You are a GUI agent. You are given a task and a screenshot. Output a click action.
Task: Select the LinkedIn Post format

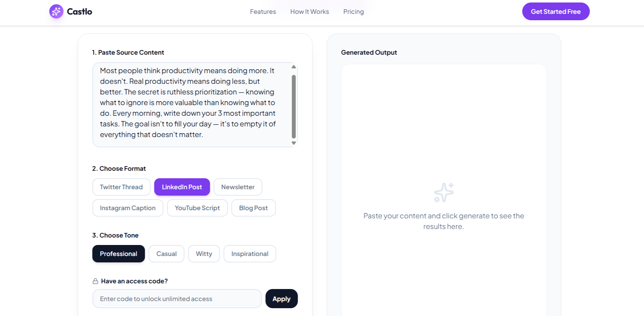(x=182, y=187)
